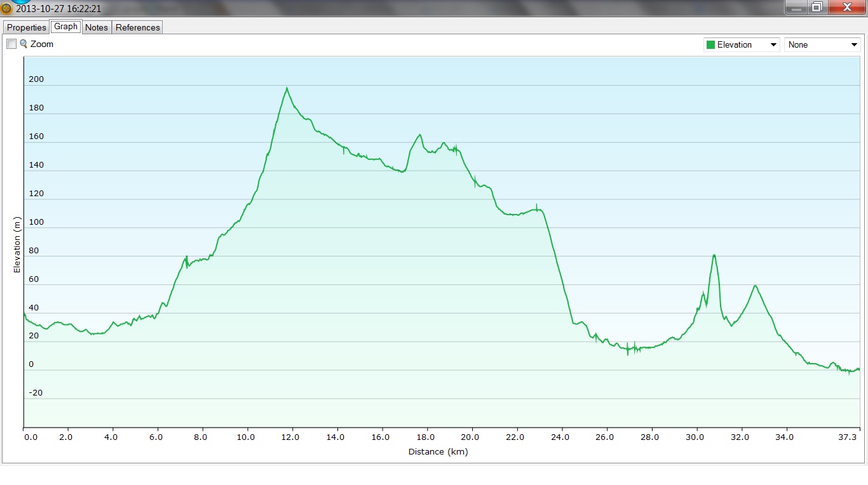Click the Elevation dropdown arrow
This screenshot has height=485, width=868.
click(x=773, y=45)
